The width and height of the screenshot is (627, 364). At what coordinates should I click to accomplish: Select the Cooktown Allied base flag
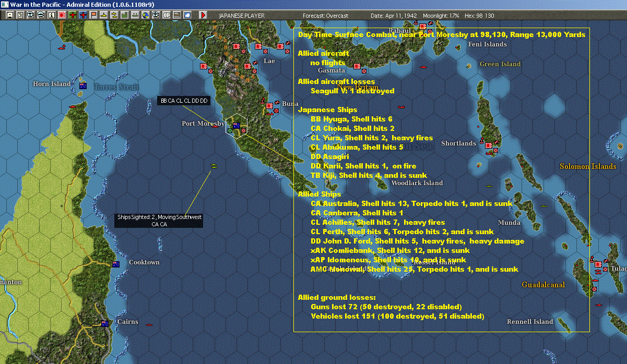coord(116,264)
